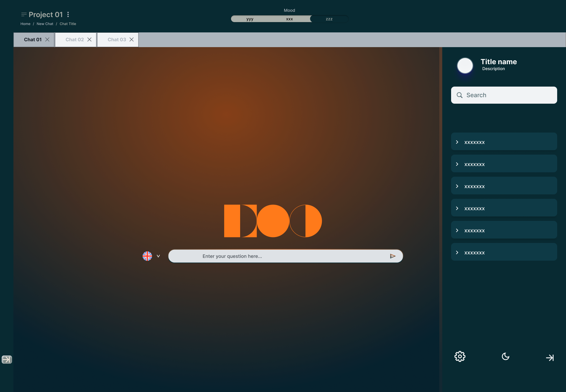This screenshot has height=392, width=566.
Task: Click the Mood label
Action: tap(289, 10)
